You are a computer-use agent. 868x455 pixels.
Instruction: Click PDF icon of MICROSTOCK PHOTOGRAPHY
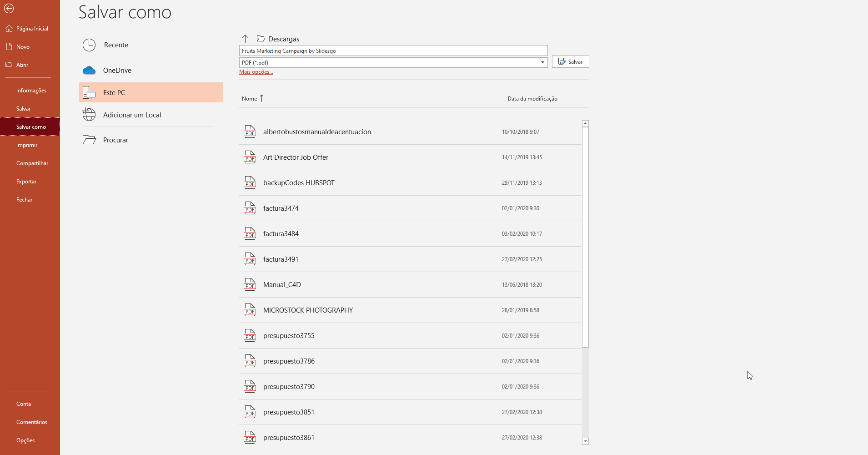click(250, 310)
